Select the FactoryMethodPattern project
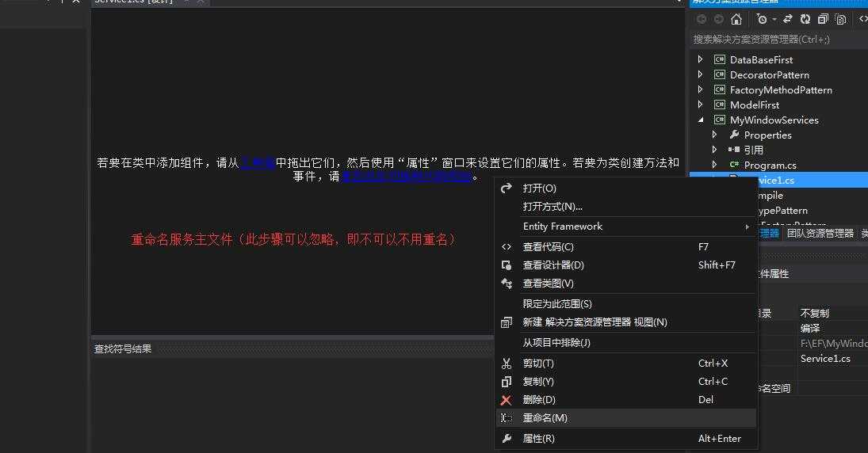Image resolution: width=868 pixels, height=453 pixels. [781, 89]
